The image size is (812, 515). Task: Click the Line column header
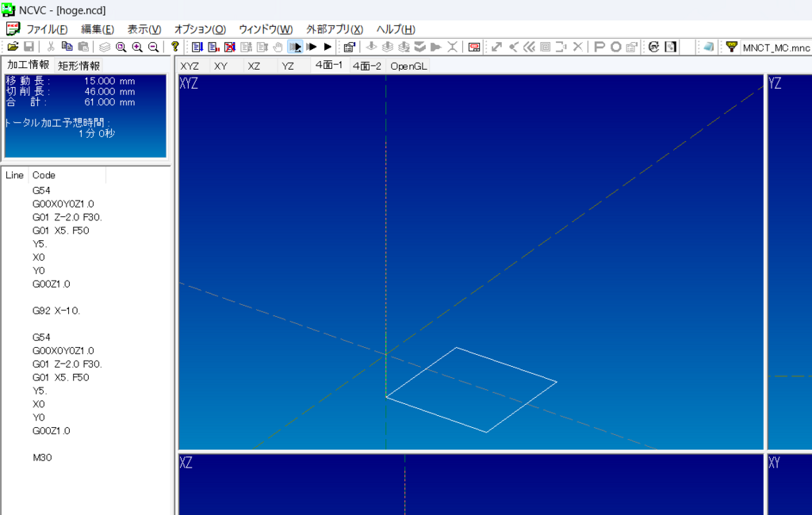tap(14, 175)
